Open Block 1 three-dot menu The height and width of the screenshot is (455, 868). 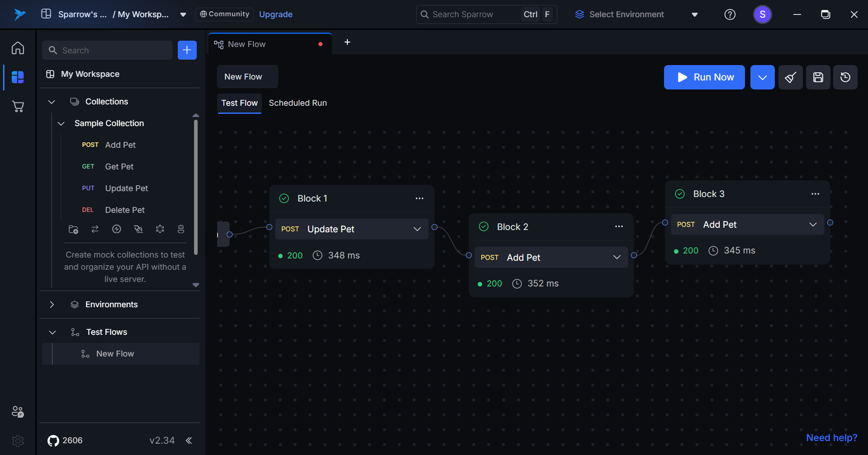click(x=419, y=198)
